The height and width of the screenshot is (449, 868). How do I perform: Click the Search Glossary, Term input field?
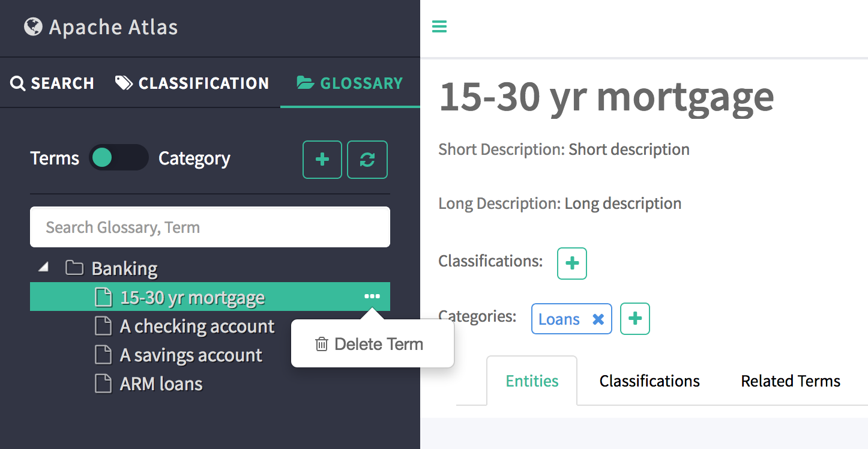[x=210, y=228]
